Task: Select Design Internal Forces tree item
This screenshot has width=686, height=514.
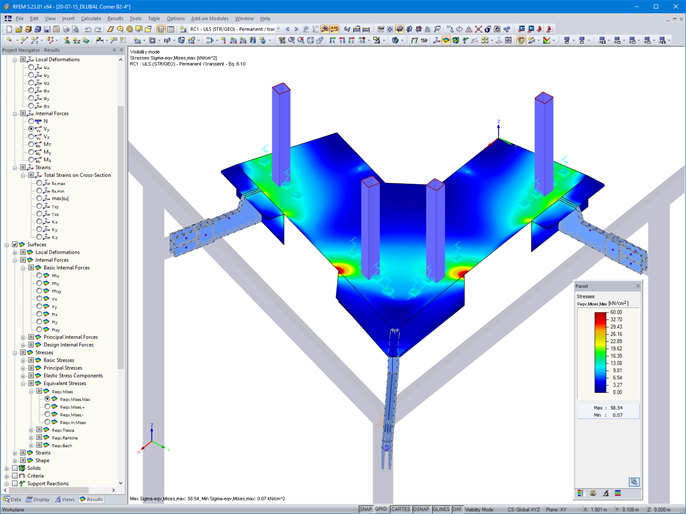Action: click(x=68, y=345)
